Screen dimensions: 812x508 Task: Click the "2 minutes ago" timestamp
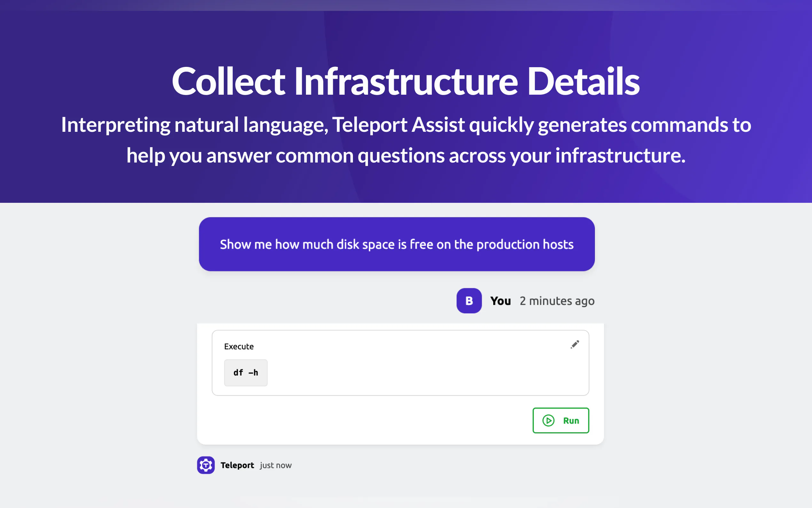[557, 301]
